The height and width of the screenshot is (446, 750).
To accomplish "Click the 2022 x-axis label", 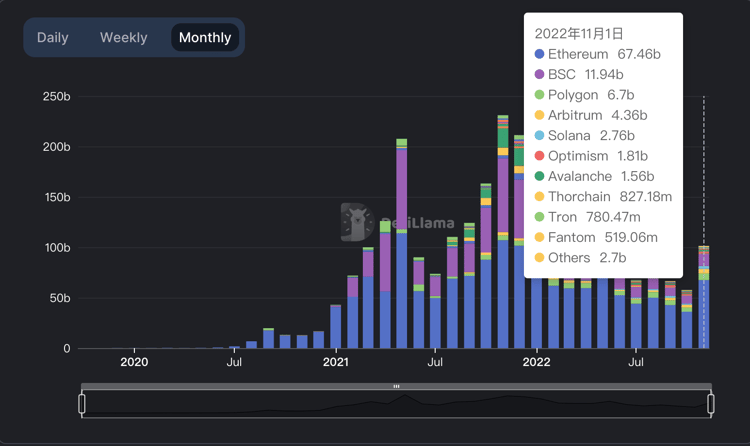I will tap(537, 362).
